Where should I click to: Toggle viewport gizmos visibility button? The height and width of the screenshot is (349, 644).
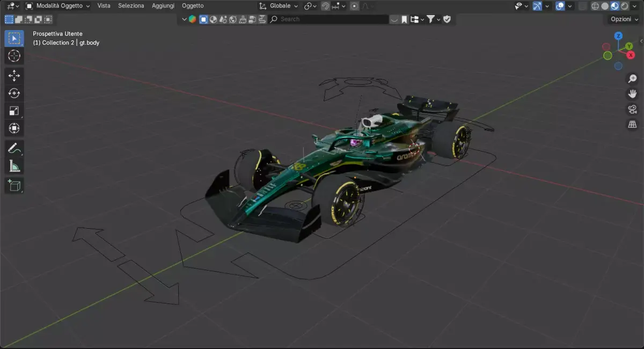point(537,6)
